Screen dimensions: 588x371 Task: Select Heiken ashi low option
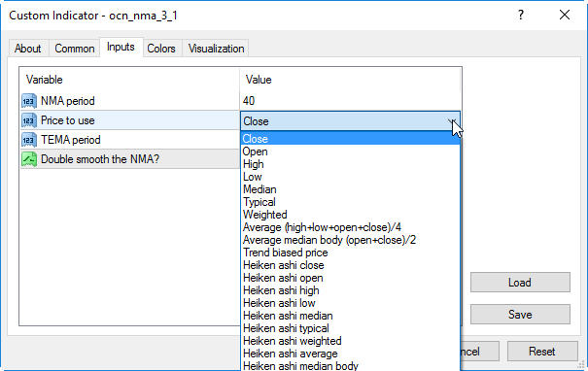(x=350, y=303)
